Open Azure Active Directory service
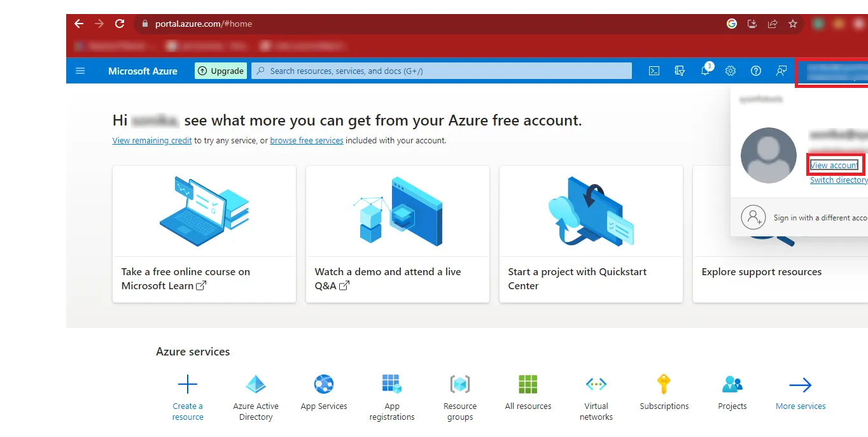Image resolution: width=868 pixels, height=437 pixels. click(x=256, y=385)
